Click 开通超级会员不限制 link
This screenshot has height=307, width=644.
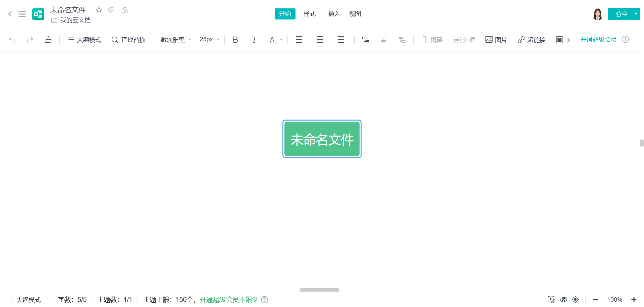229,300
